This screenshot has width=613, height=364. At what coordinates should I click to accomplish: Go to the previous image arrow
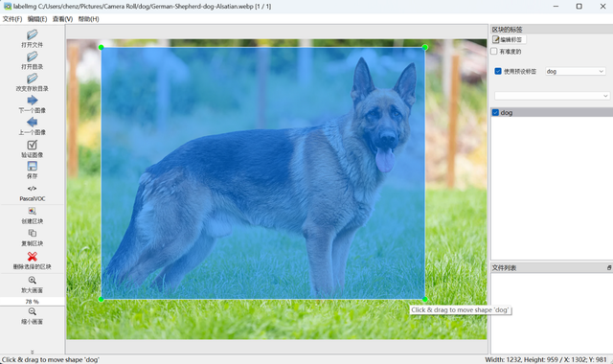[32, 123]
